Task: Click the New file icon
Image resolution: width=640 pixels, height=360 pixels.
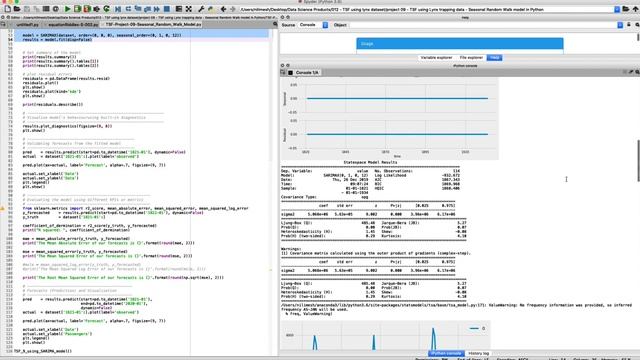Action: [x=7, y=9]
